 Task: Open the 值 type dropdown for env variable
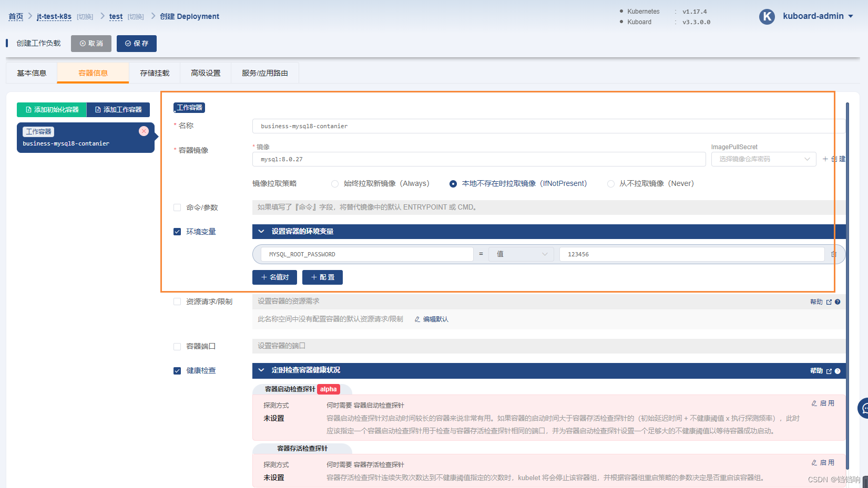[x=520, y=254]
